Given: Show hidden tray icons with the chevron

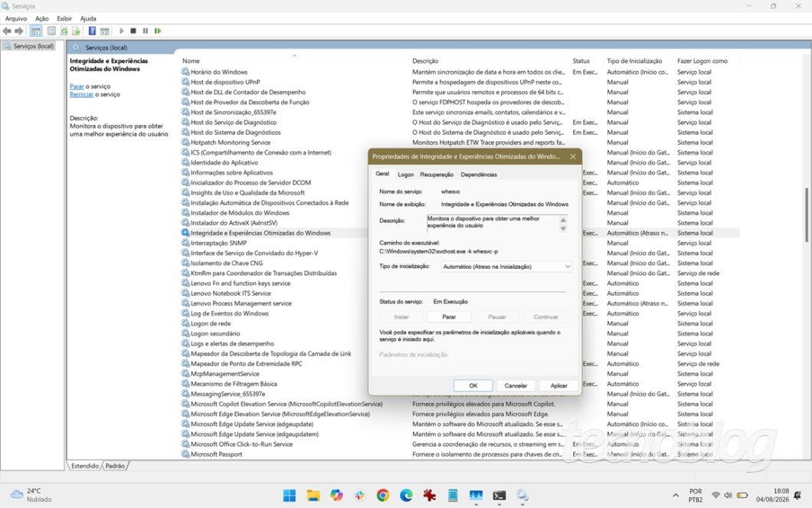Looking at the screenshot, I should pos(676,496).
